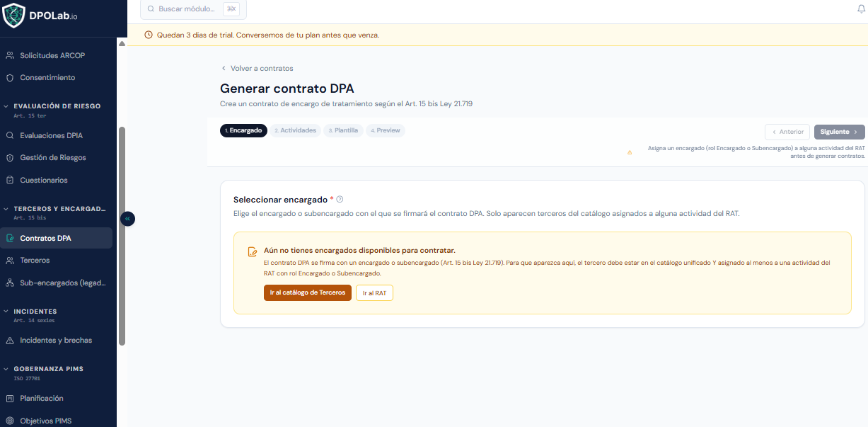Click the Anterior button
868x427 pixels.
[787, 132]
